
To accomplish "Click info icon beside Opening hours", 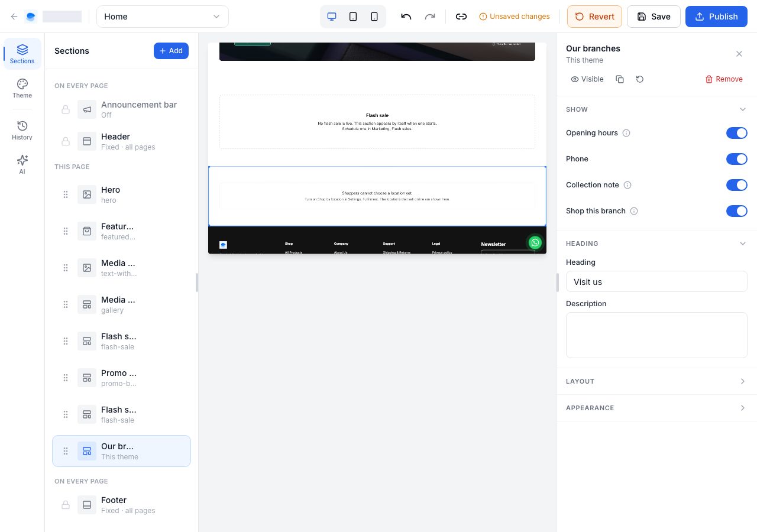I will pyautogui.click(x=626, y=133).
